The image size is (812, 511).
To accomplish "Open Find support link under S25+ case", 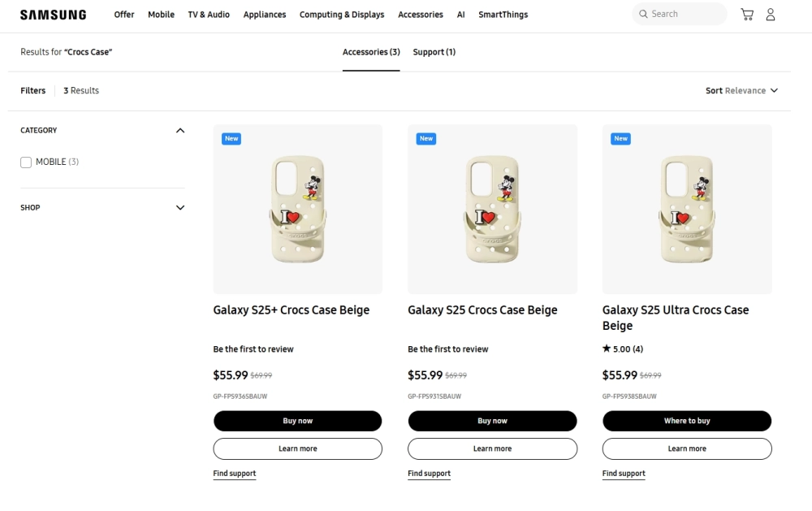I will 235,474.
